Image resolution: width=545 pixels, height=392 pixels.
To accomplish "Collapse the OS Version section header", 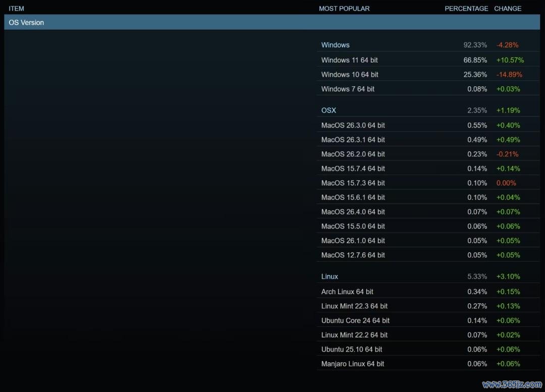I will 272,22.
